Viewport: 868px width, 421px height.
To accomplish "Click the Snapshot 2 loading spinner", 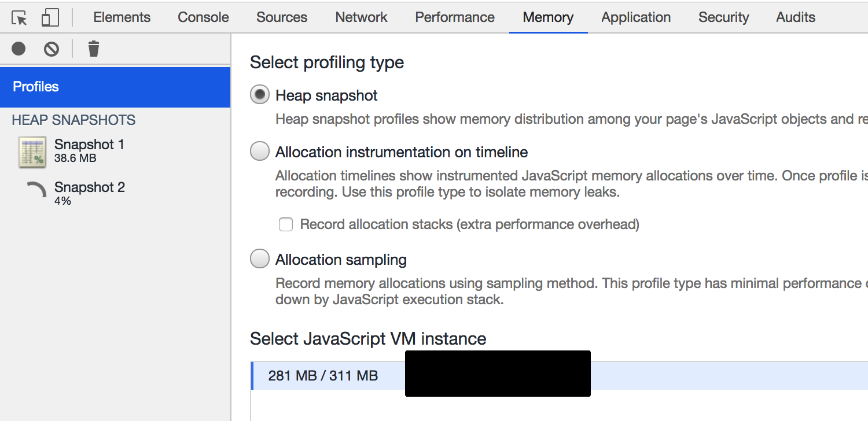I will [x=36, y=191].
